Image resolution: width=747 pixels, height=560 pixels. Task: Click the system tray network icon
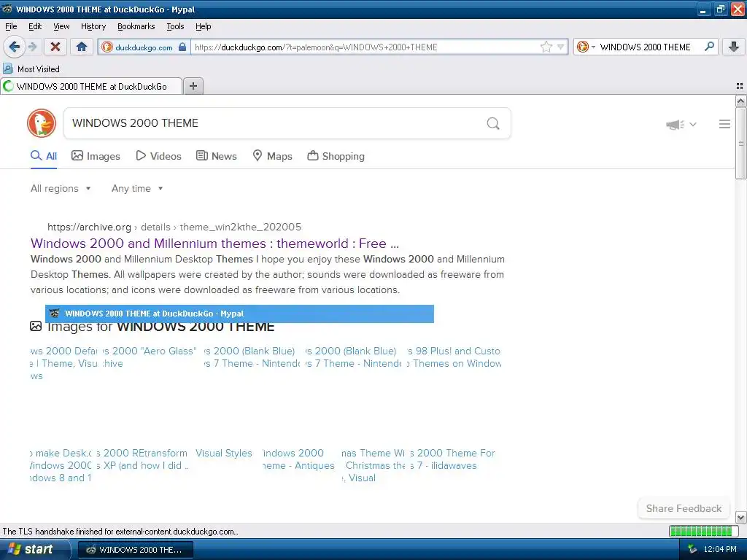tap(692, 549)
